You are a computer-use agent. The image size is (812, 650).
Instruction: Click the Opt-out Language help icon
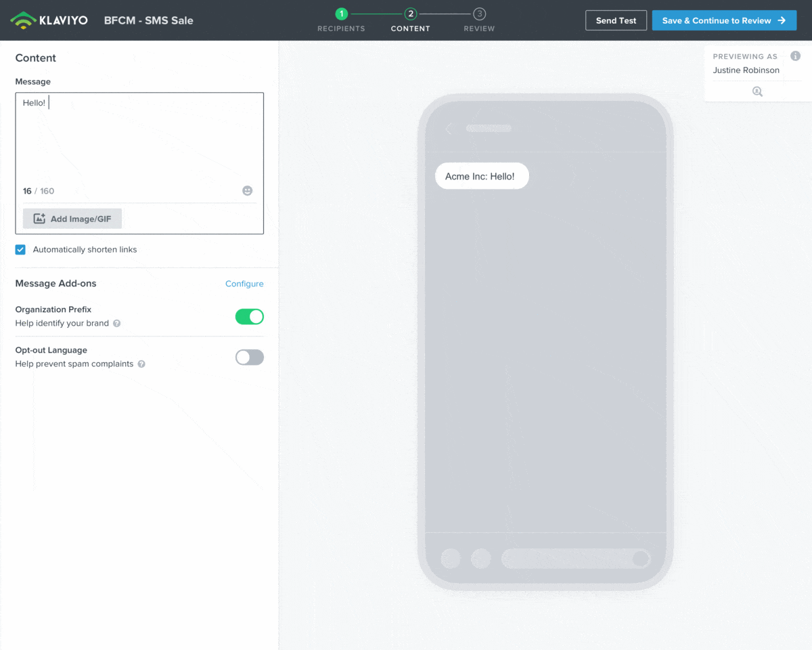(x=141, y=364)
